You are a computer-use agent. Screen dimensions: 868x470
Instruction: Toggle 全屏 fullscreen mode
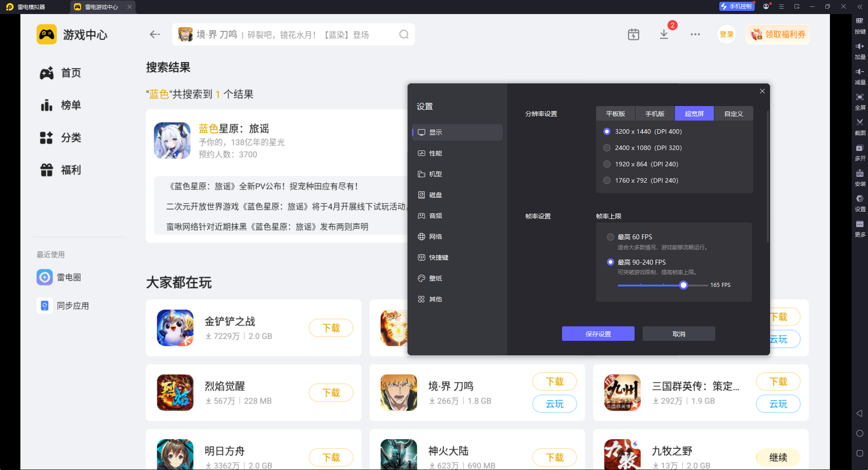pyautogui.click(x=860, y=102)
